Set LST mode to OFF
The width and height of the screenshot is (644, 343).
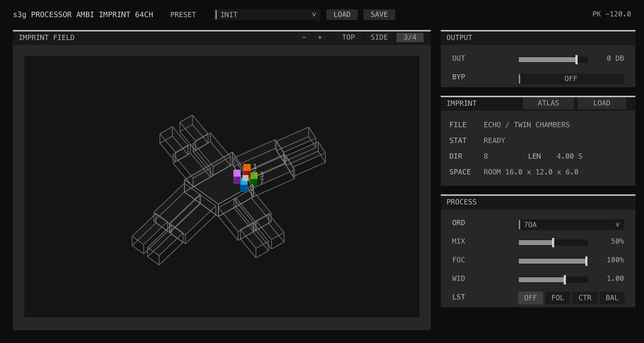click(x=530, y=298)
